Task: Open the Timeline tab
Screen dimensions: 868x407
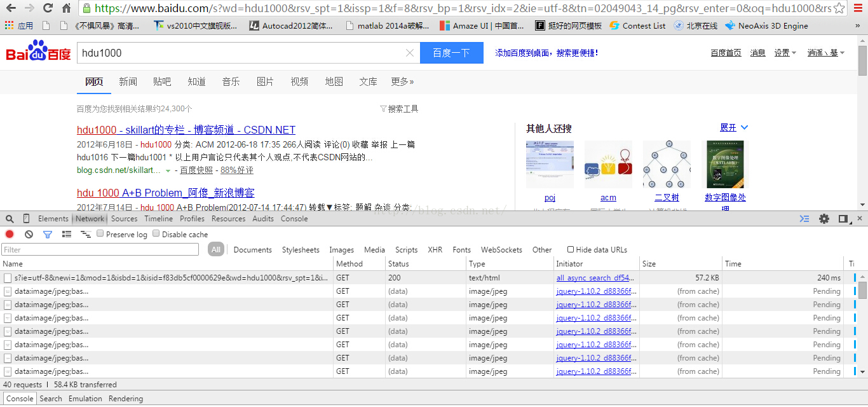Action: tap(158, 219)
